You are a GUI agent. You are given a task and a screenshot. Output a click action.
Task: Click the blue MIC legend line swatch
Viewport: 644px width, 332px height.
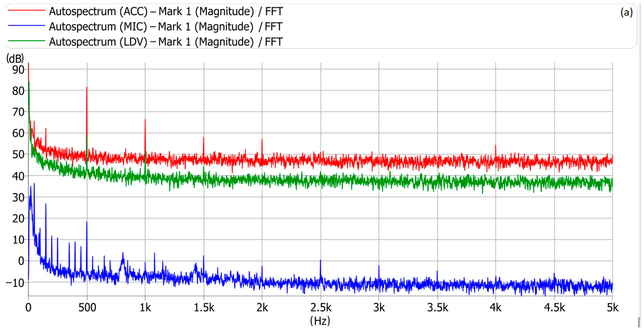(27, 26)
